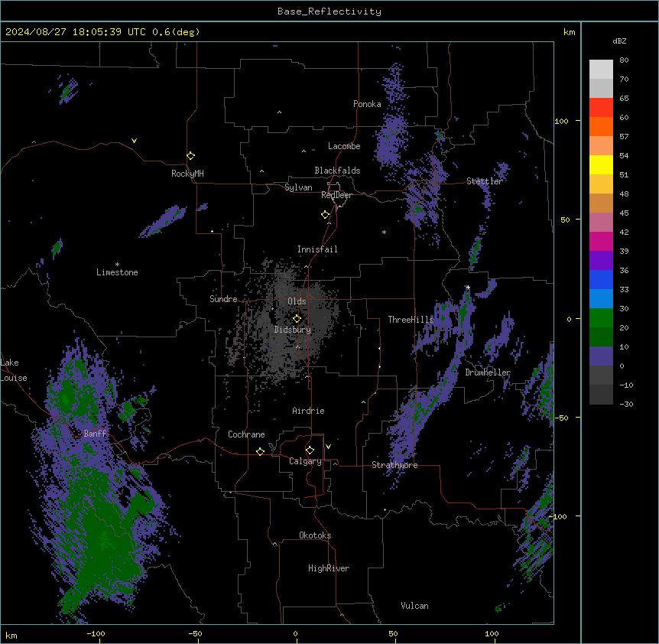Pick the dark gray -10 to -30 dBZ swatch

(x=601, y=395)
